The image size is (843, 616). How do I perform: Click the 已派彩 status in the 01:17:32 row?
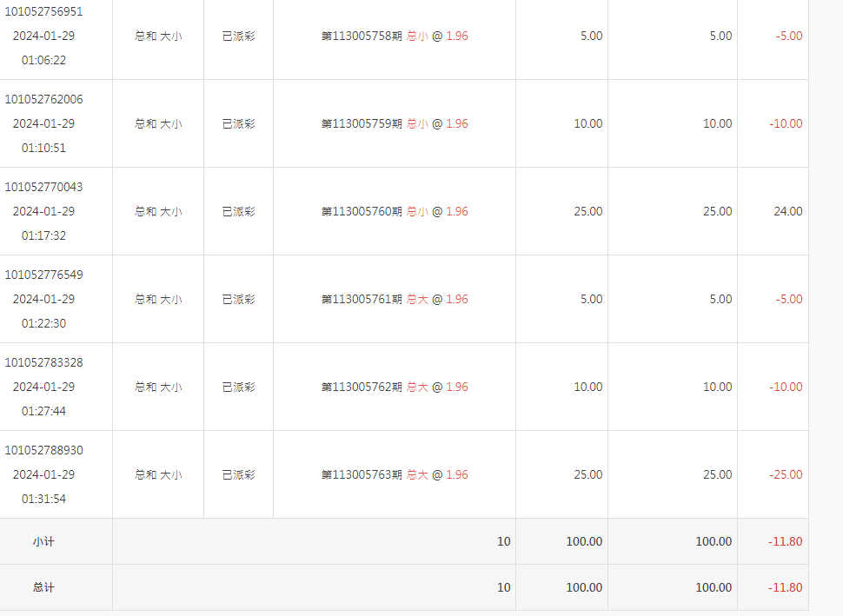(x=238, y=211)
